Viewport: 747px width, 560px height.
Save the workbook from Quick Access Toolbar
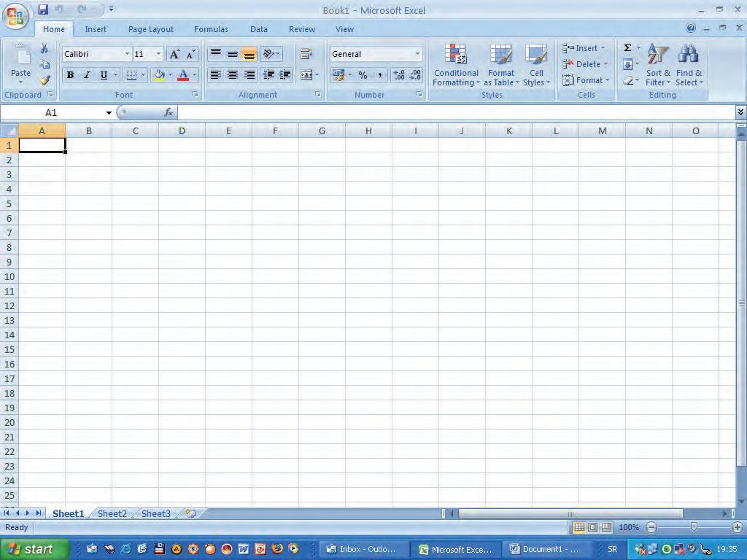click(43, 9)
